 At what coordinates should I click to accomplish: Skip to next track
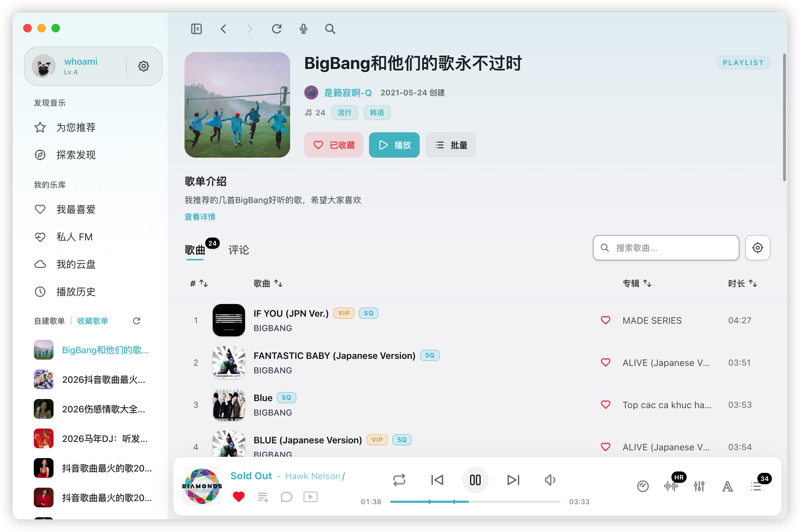point(513,480)
